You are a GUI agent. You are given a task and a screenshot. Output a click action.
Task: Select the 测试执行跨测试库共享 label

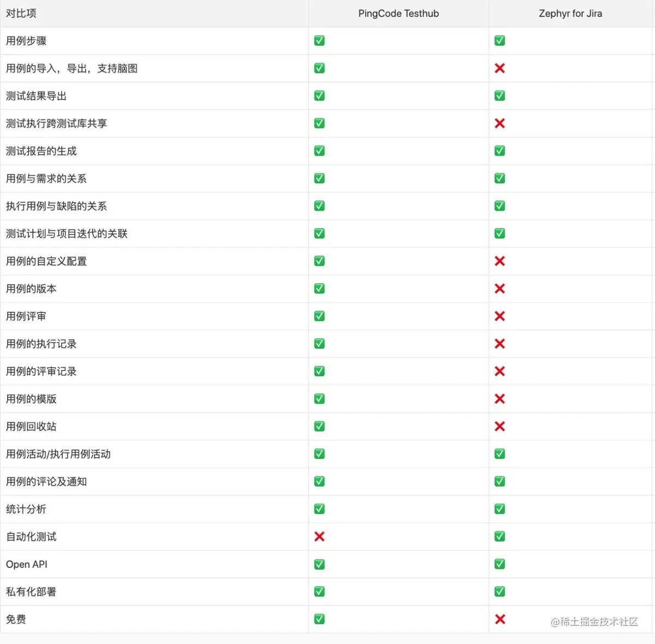(56, 123)
